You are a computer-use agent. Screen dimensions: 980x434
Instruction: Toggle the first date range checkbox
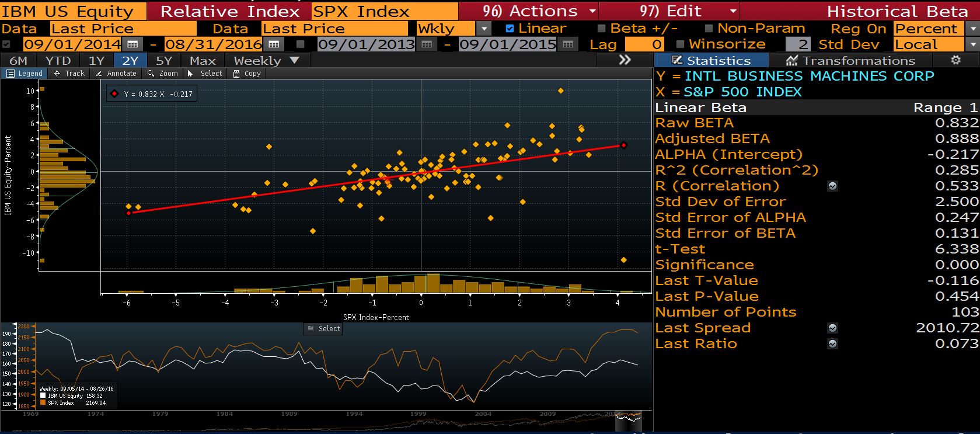pyautogui.click(x=6, y=44)
